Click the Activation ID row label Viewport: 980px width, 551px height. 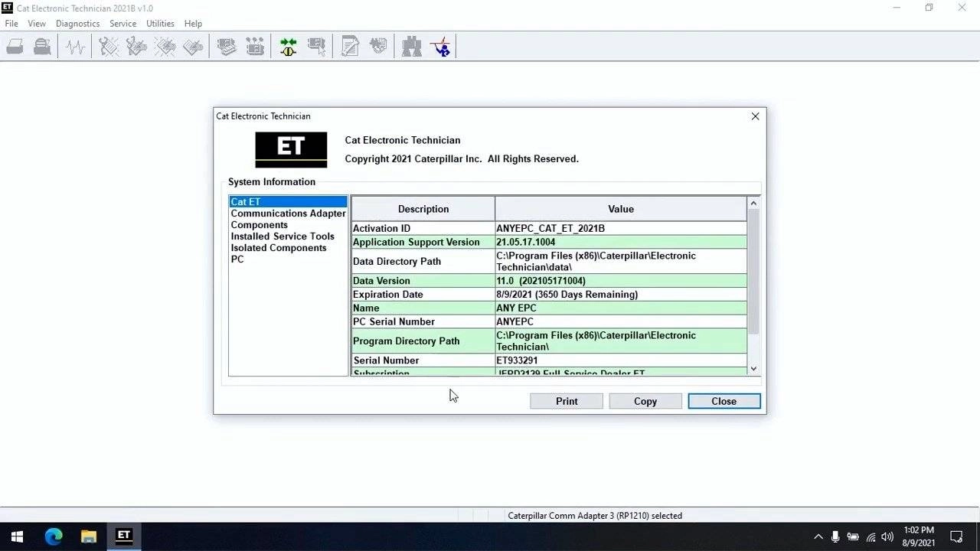coord(381,228)
